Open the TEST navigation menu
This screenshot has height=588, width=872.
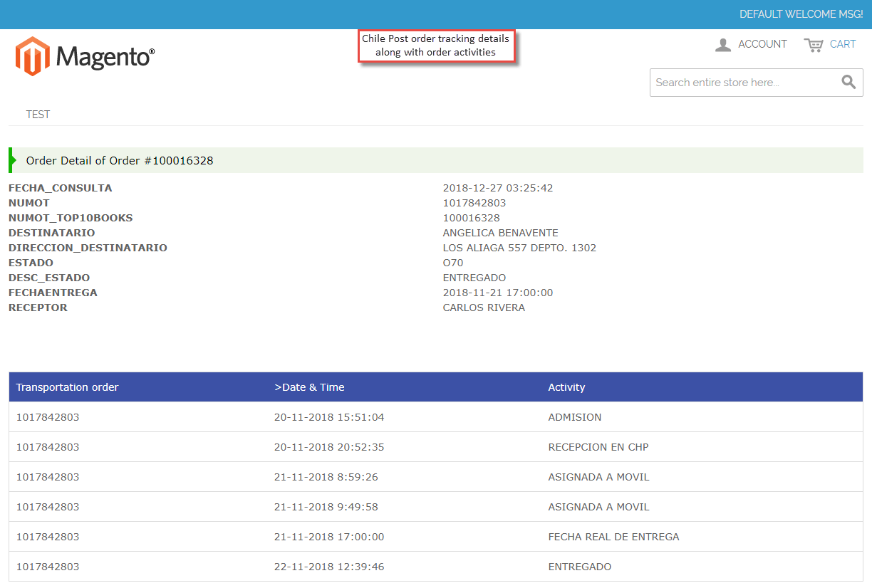[x=38, y=114]
